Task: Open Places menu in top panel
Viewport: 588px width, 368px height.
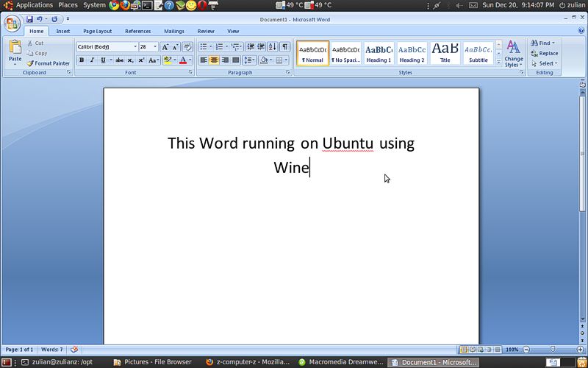Action: (x=68, y=5)
